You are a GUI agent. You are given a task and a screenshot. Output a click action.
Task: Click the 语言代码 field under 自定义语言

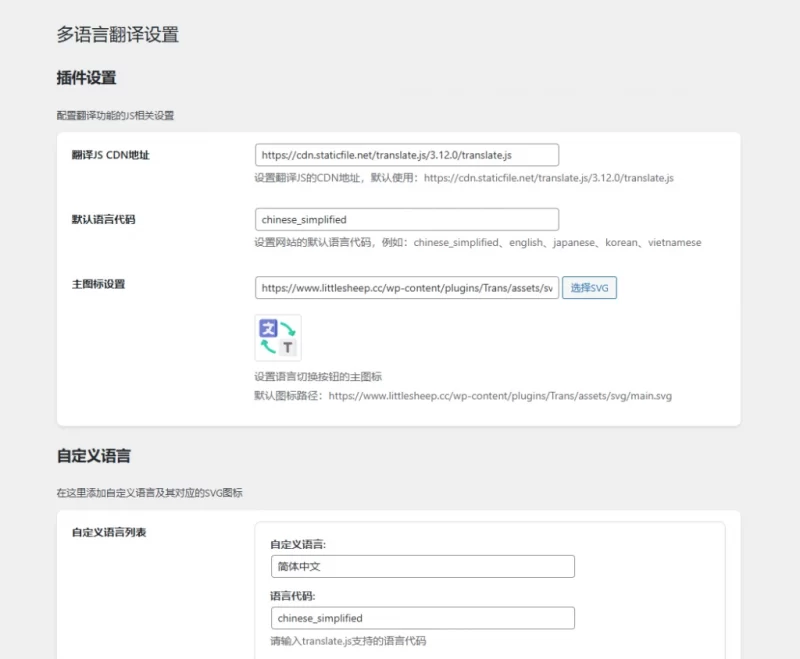(422, 617)
